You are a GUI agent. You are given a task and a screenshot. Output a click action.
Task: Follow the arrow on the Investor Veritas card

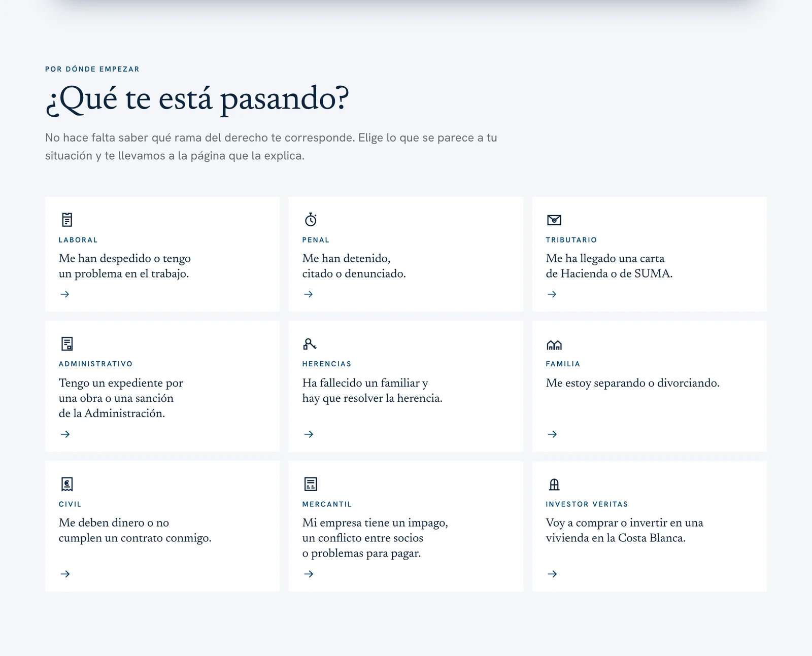[x=552, y=574]
